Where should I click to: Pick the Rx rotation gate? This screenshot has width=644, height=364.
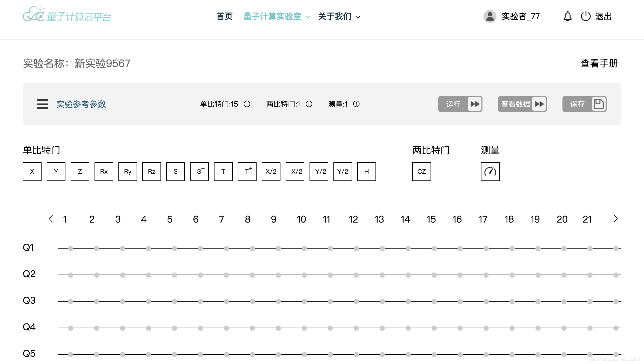click(104, 171)
